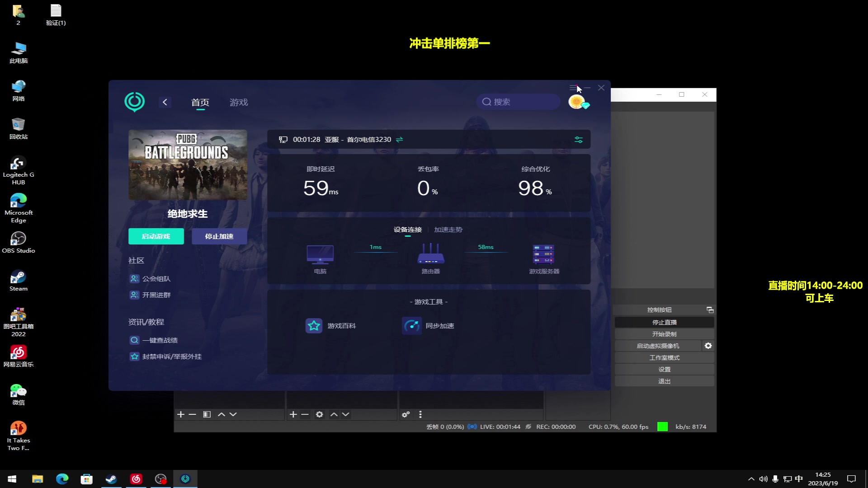This screenshot has width=868, height=488.
Task: Toggle the OBS 停止直播 (Stop Stream) button
Action: click(x=665, y=322)
